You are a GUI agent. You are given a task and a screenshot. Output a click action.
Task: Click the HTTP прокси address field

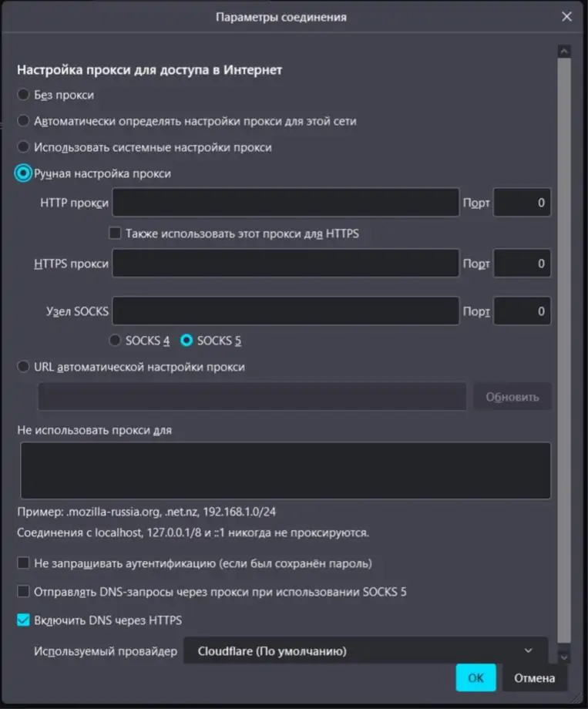click(x=285, y=203)
